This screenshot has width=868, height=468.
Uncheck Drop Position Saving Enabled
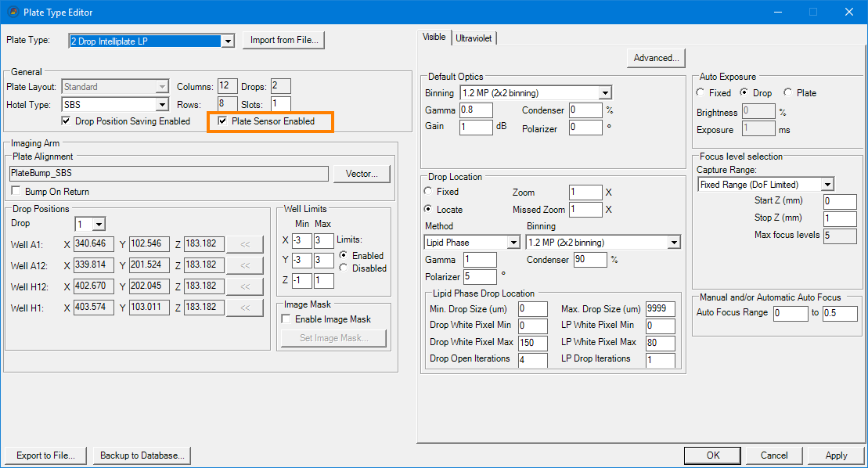pyautogui.click(x=67, y=121)
